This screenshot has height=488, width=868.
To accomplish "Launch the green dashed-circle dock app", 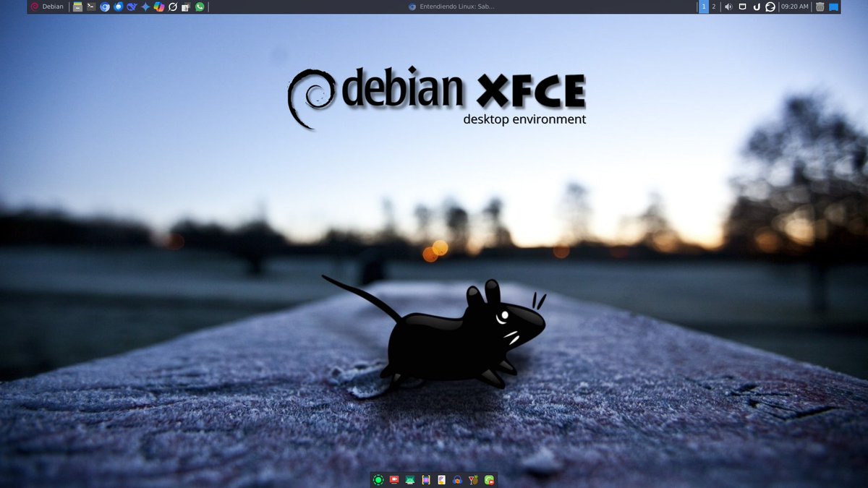I will pyautogui.click(x=378, y=479).
